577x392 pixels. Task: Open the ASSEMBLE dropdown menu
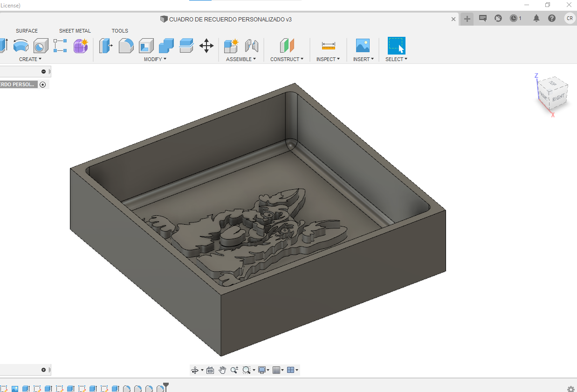241,59
